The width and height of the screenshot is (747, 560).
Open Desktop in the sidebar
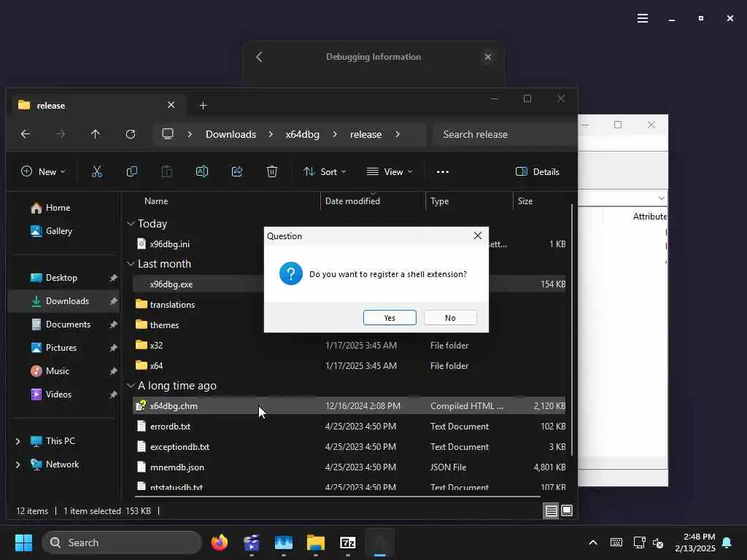pos(61,278)
